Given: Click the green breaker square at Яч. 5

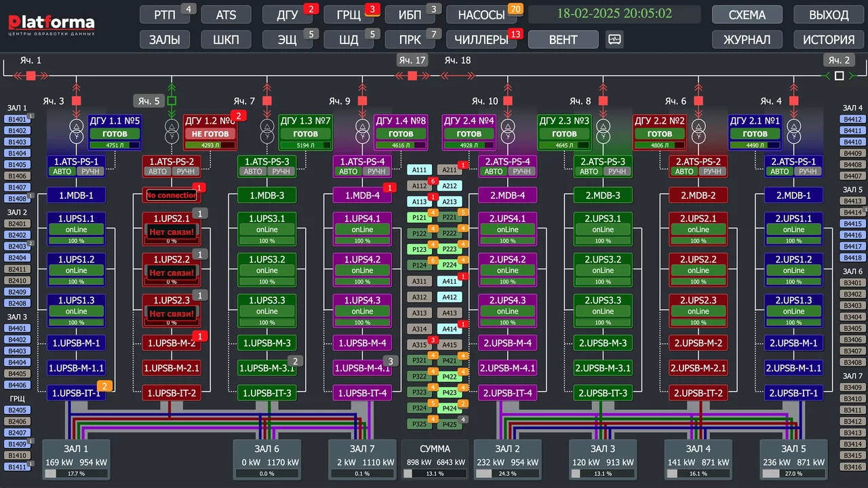Looking at the screenshot, I should click(x=172, y=101).
